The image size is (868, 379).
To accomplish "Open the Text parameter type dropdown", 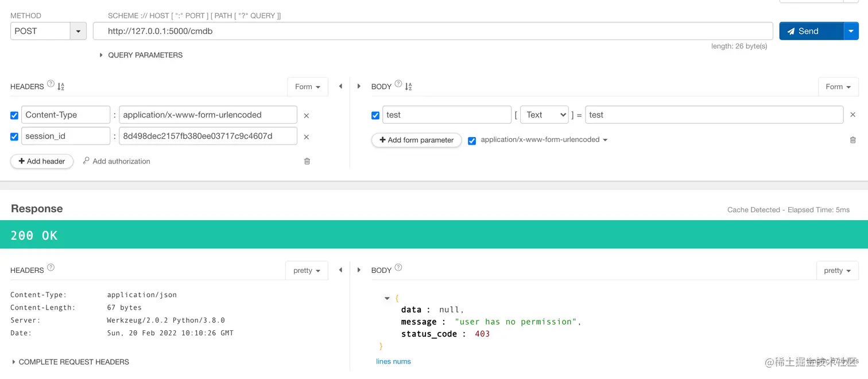I will point(544,115).
